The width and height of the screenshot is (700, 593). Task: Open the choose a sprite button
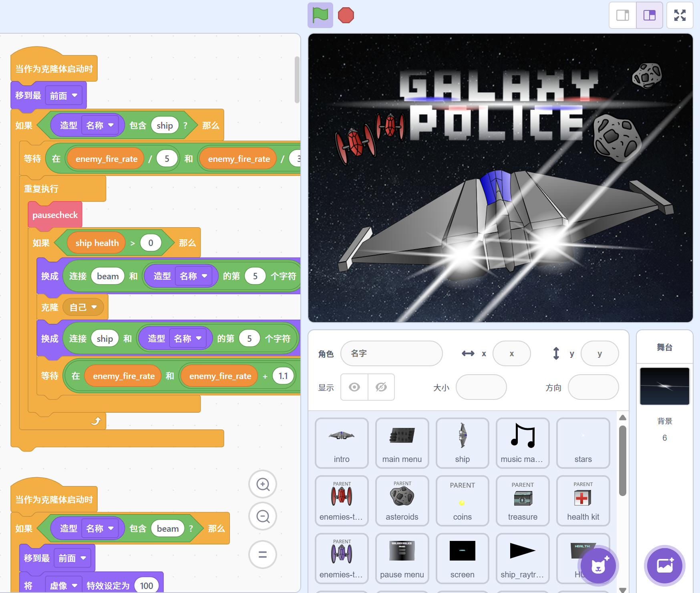[598, 566]
